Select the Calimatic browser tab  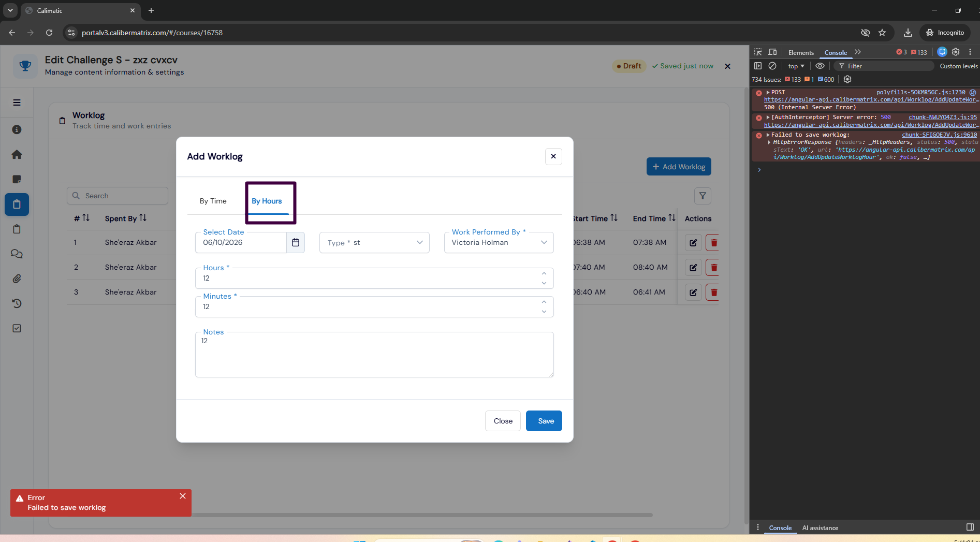pyautogui.click(x=80, y=10)
